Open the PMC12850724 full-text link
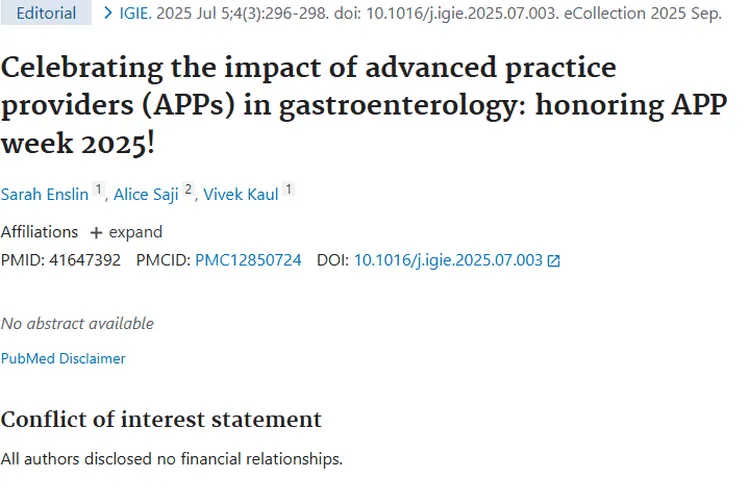 [248, 260]
